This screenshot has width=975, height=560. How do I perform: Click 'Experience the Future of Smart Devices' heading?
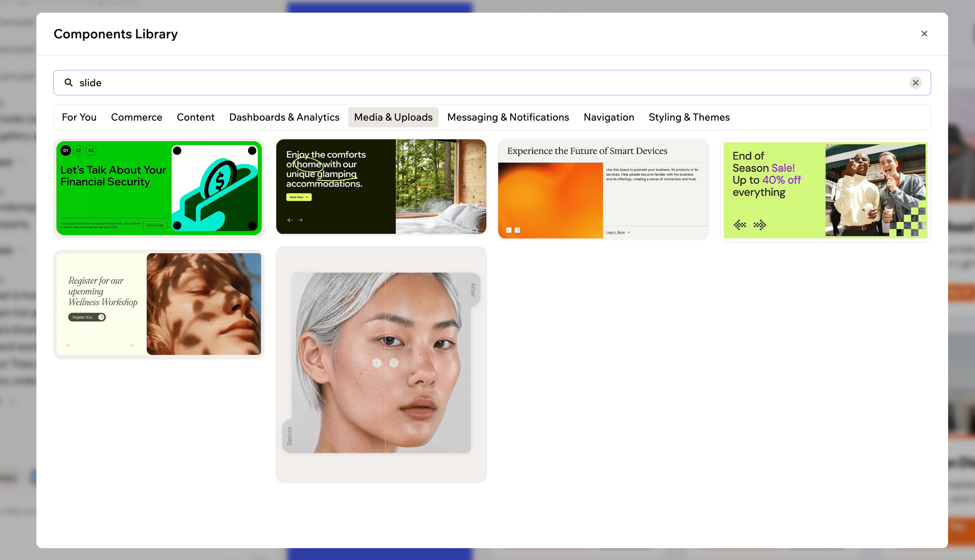tap(587, 151)
